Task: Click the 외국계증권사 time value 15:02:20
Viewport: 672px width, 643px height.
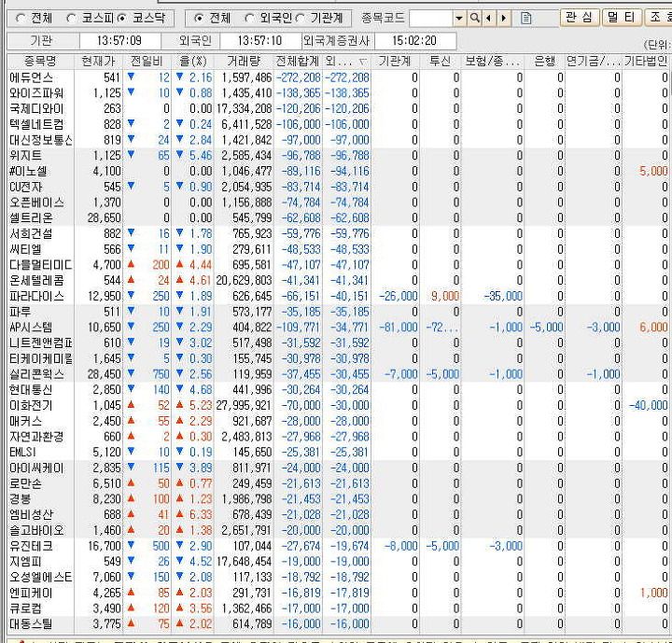Action: (x=414, y=41)
